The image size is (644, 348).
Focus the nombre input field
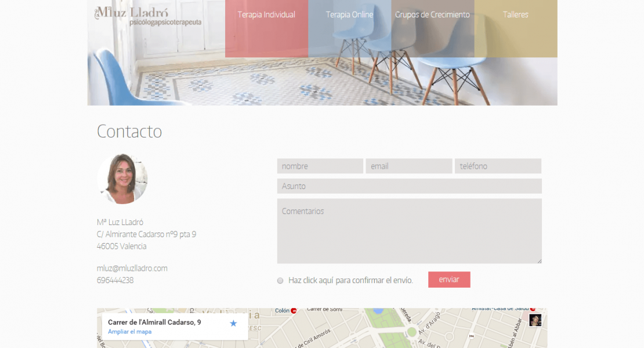pos(320,166)
